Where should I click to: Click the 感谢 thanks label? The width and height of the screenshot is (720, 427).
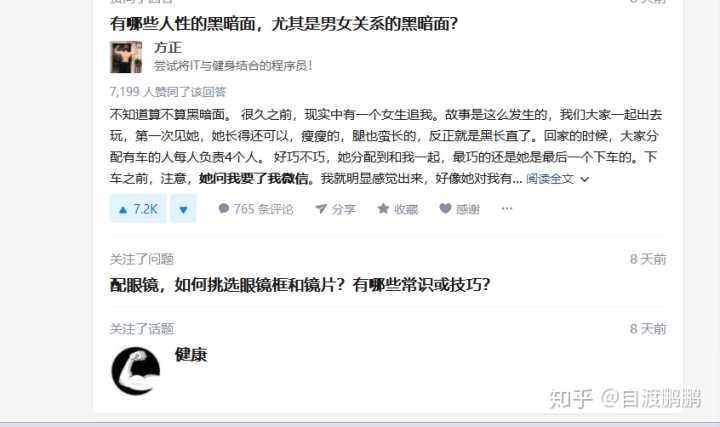468,209
